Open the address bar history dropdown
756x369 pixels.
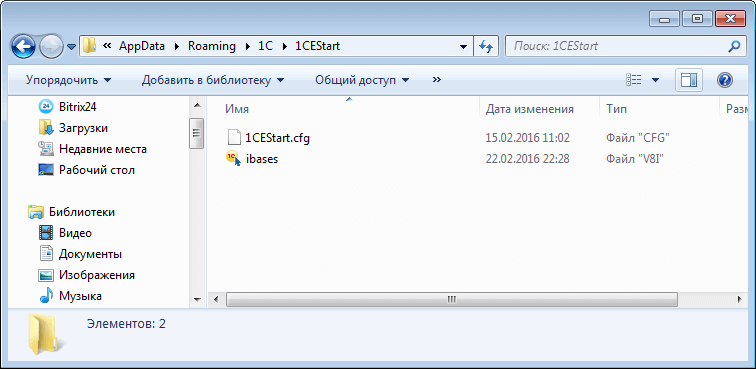coord(463,47)
